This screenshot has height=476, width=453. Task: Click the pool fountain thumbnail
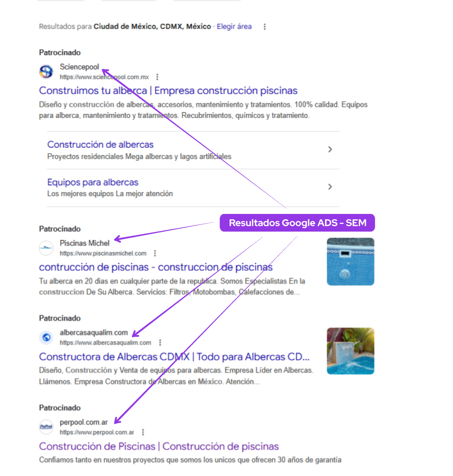point(350,351)
